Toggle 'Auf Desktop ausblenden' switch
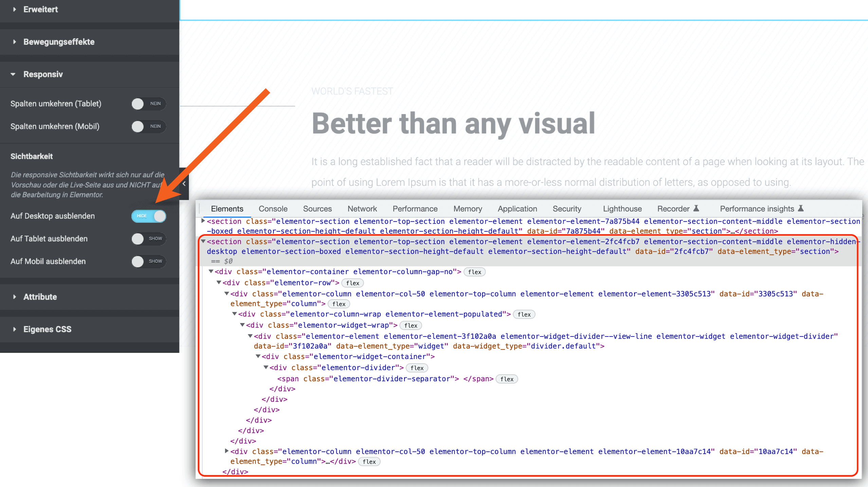The height and width of the screenshot is (487, 868). [x=148, y=216]
